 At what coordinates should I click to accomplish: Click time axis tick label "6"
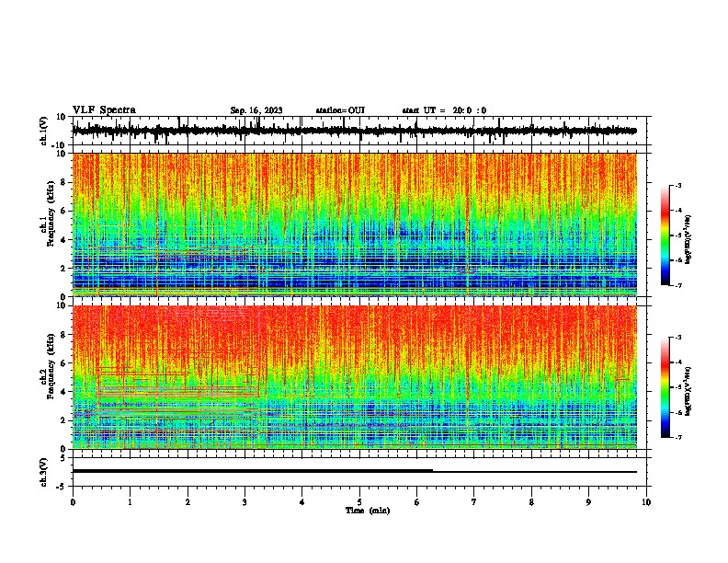click(417, 502)
